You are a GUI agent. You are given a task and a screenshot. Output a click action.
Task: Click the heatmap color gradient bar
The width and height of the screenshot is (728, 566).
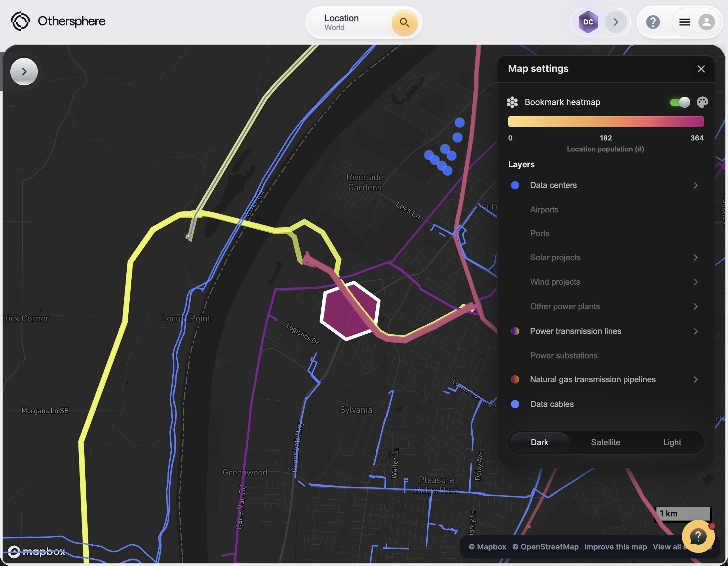click(x=606, y=122)
